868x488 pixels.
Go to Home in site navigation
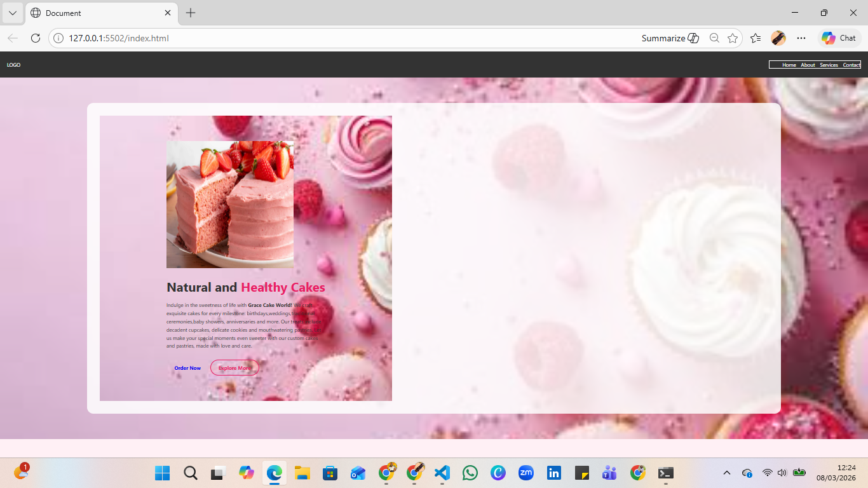(x=789, y=65)
